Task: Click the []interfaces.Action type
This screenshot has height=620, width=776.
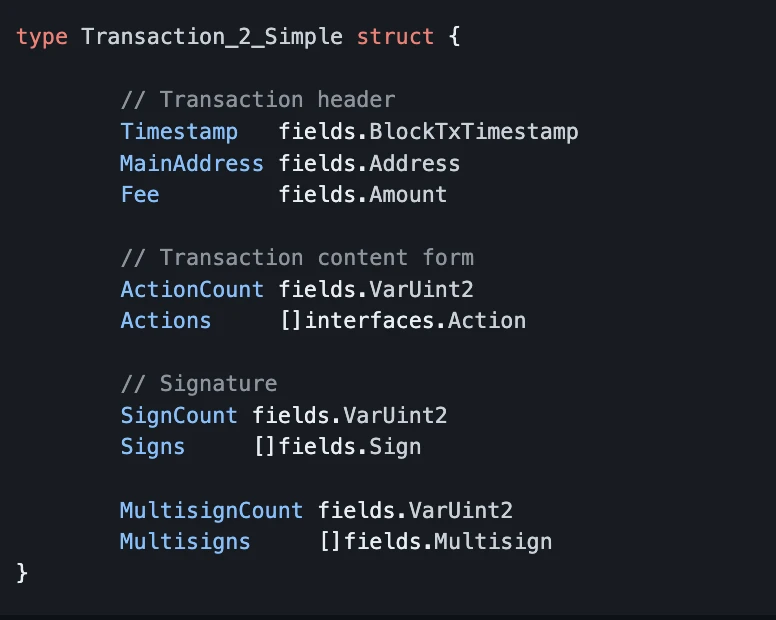Action: [402, 321]
